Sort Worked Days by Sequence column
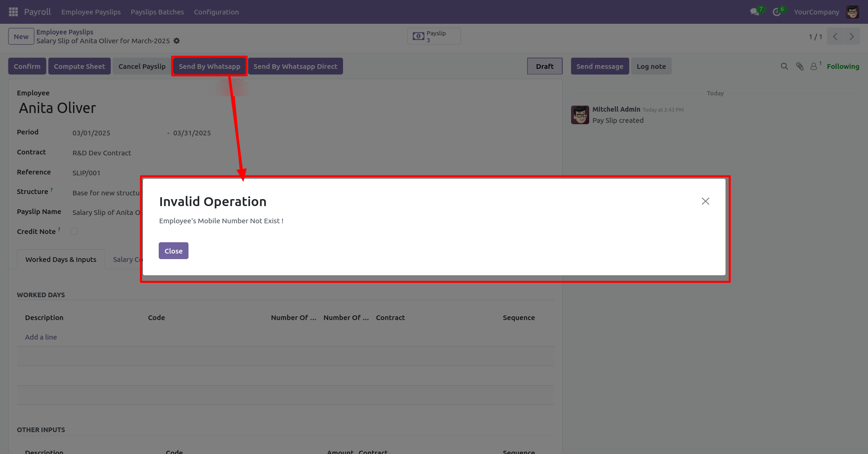 pos(519,318)
